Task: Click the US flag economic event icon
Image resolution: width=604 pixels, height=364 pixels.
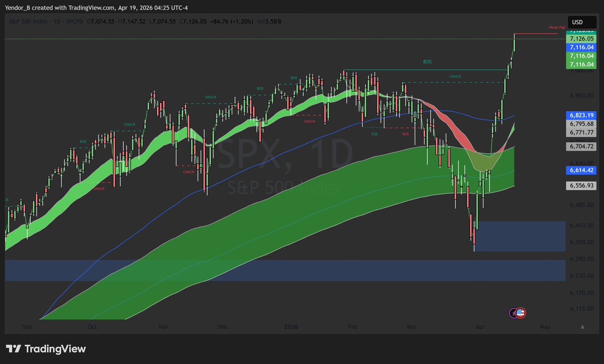Action: click(521, 313)
